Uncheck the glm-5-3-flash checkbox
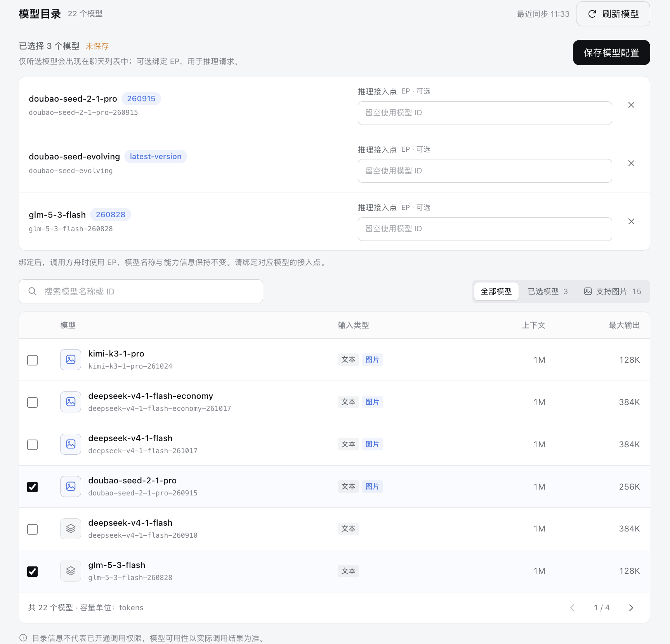670x644 pixels. coord(33,571)
